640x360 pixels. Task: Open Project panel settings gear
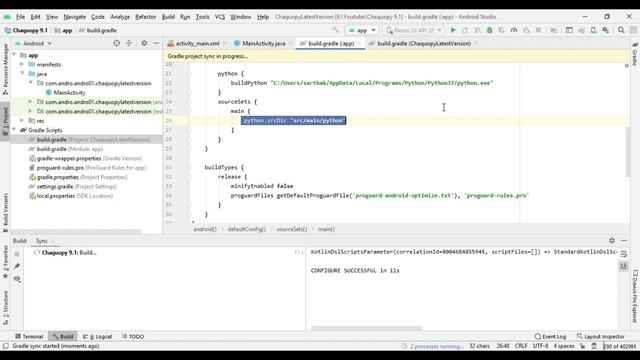[x=144, y=43]
